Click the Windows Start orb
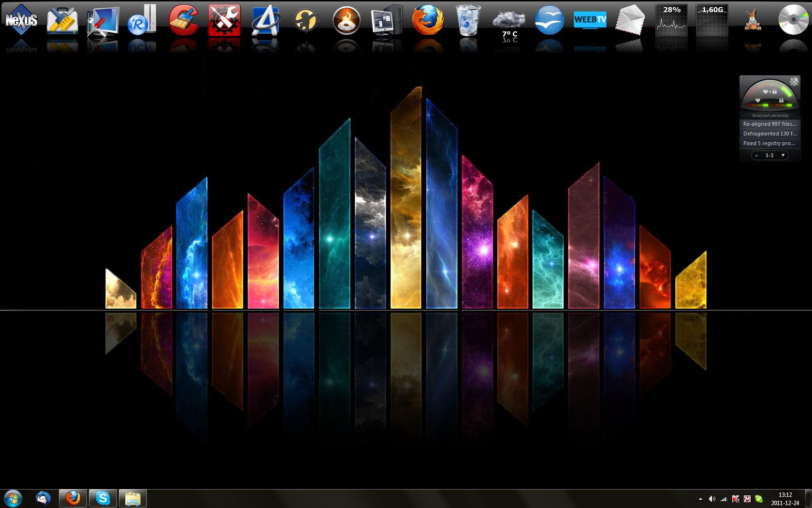Viewport: 812px width, 508px height. point(13,498)
